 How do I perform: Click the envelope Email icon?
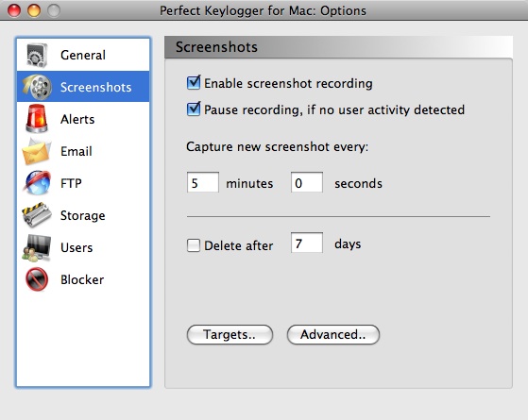(37, 151)
